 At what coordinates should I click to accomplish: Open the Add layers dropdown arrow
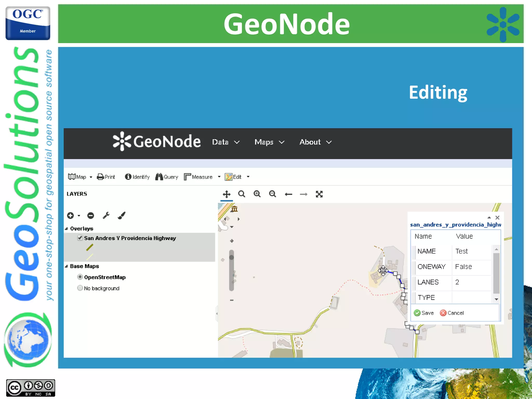click(x=79, y=216)
